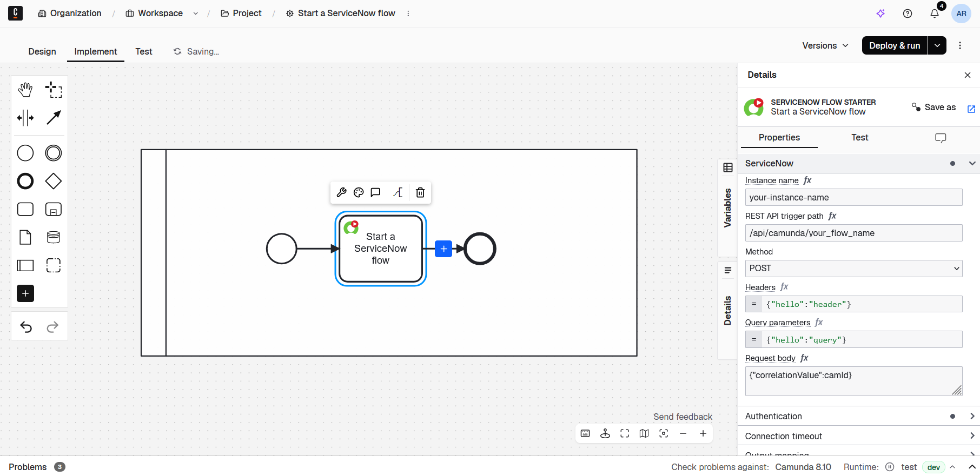
Task: Activate the global connect arrow tool
Action: point(54,118)
